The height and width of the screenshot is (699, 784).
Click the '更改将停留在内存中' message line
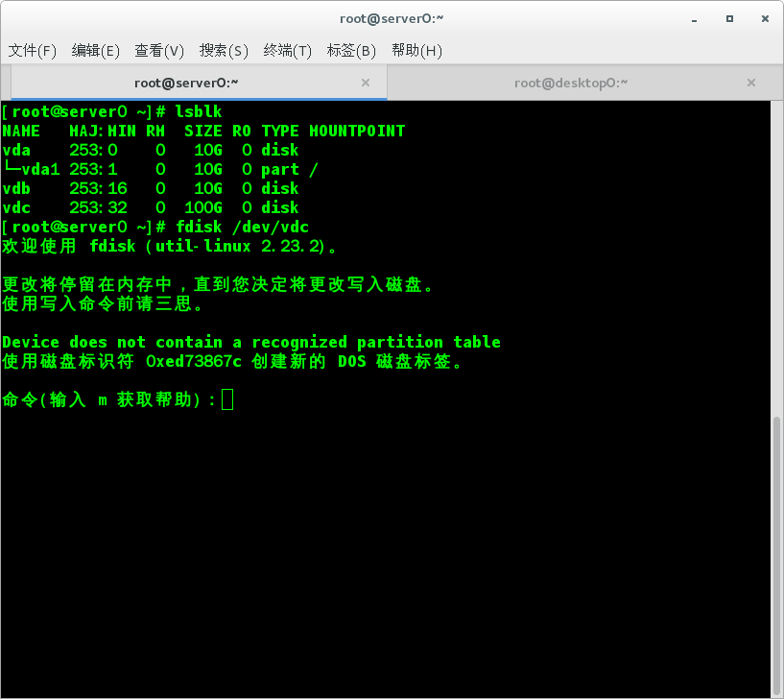(218, 285)
